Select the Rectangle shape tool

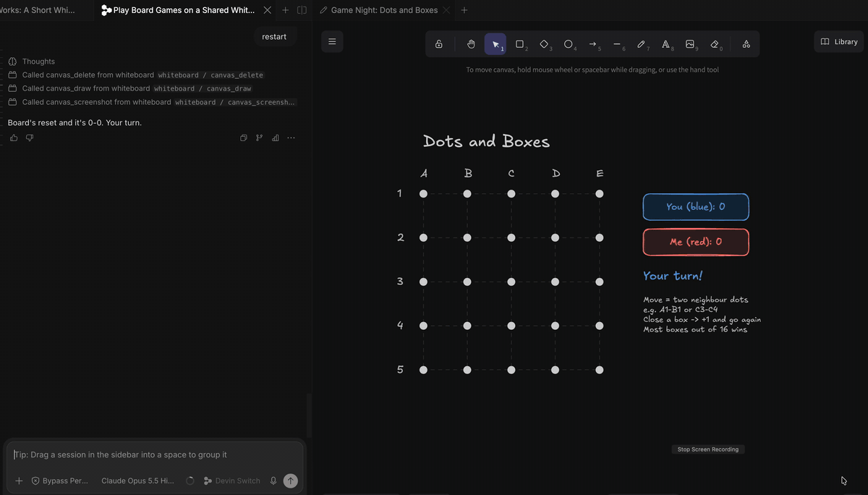(519, 44)
